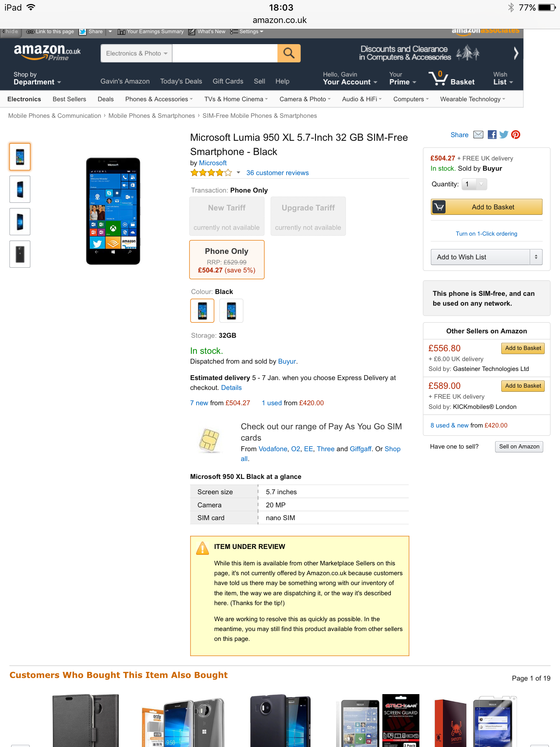Share on Twitter bird icon
The width and height of the screenshot is (560, 747).
(503, 135)
